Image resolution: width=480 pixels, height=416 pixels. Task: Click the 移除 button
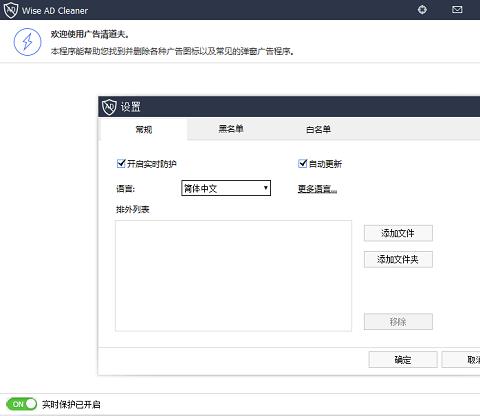tap(398, 322)
